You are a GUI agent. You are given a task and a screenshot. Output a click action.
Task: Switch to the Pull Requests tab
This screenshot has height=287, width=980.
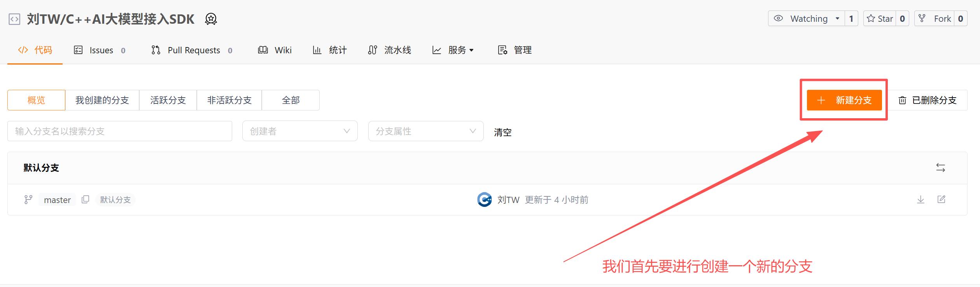coord(192,50)
